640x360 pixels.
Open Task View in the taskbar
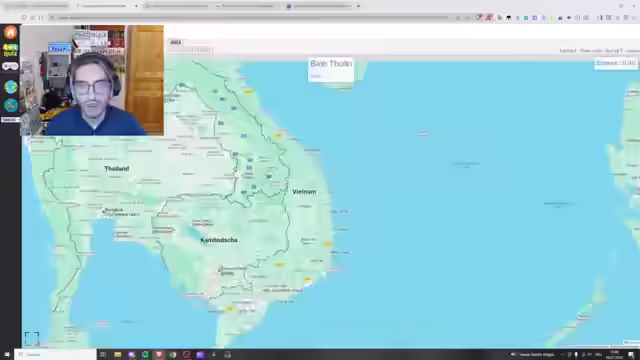tap(103, 354)
